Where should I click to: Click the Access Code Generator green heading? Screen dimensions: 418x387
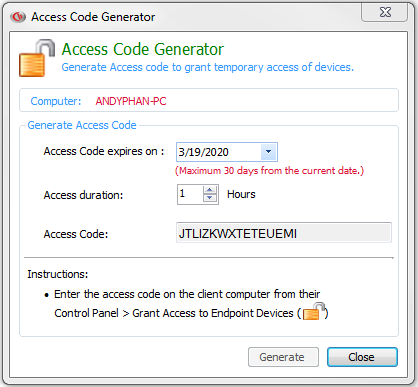click(x=143, y=49)
